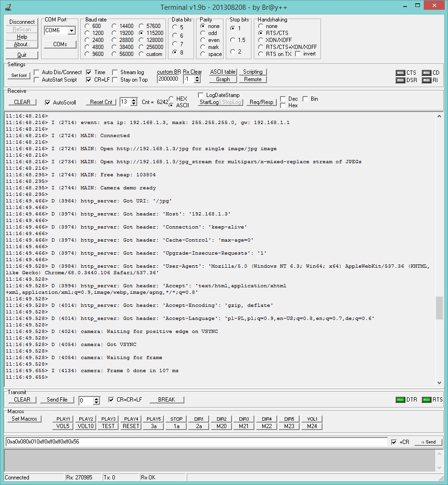Select 57600 baud rate
Image resolution: width=448 pixels, height=485 pixels.
point(141,26)
